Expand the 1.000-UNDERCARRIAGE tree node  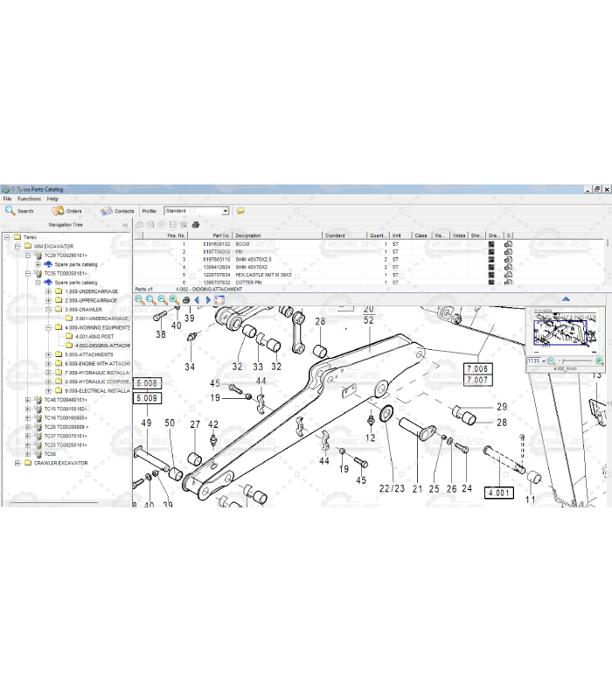point(48,291)
